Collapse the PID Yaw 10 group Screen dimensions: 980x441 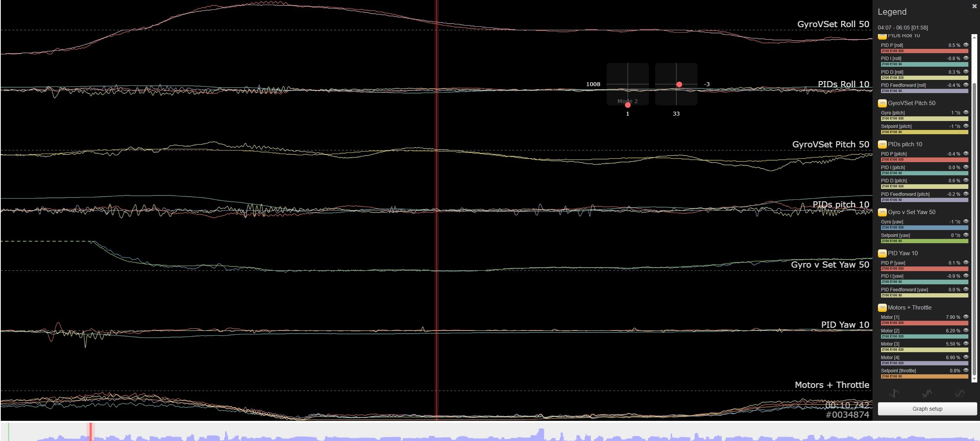pos(882,253)
